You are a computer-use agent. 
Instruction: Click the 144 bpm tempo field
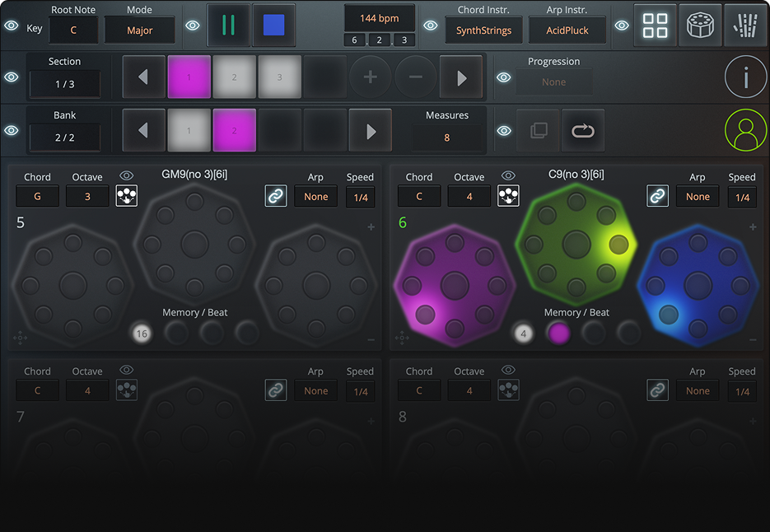(379, 17)
